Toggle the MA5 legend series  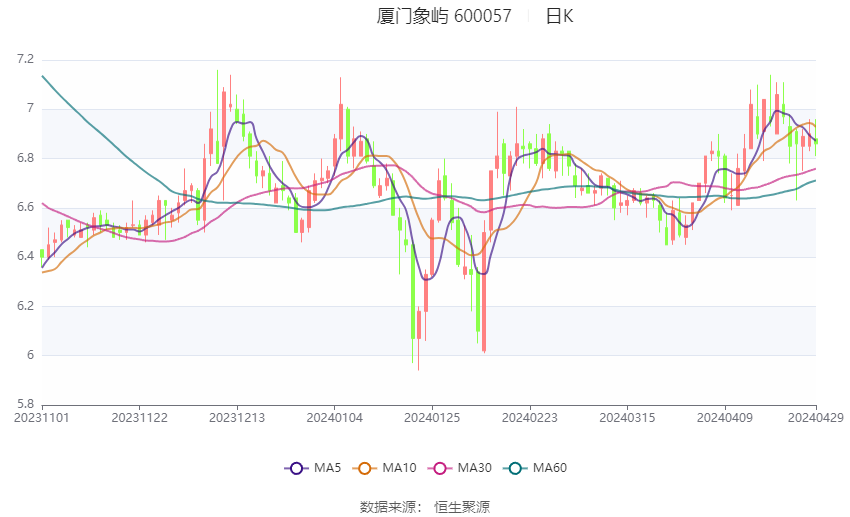point(313,468)
